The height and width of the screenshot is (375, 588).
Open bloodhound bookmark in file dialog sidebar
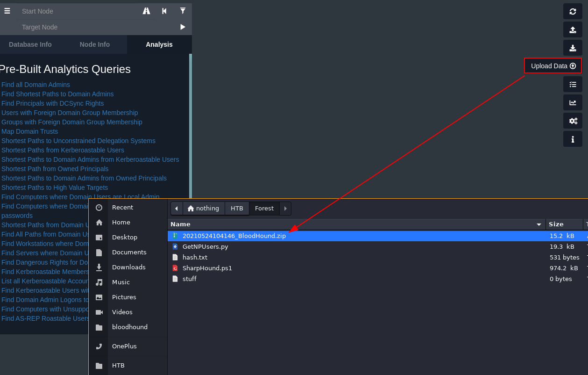point(128,327)
